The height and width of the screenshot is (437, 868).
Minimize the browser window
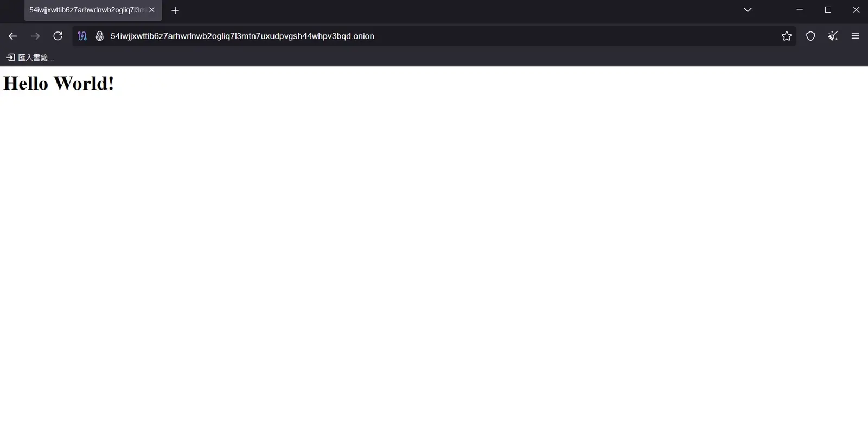[x=800, y=10]
